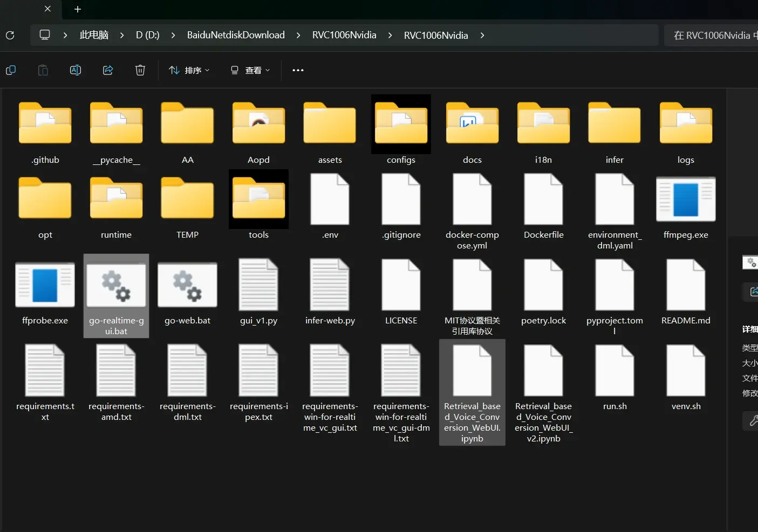Viewport: 758px width, 532px height.
Task: Open the three-dot more options menu
Action: 298,70
